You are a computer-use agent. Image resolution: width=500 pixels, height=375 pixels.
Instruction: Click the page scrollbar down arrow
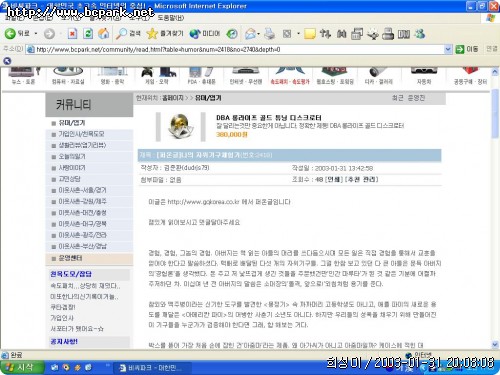click(495, 344)
